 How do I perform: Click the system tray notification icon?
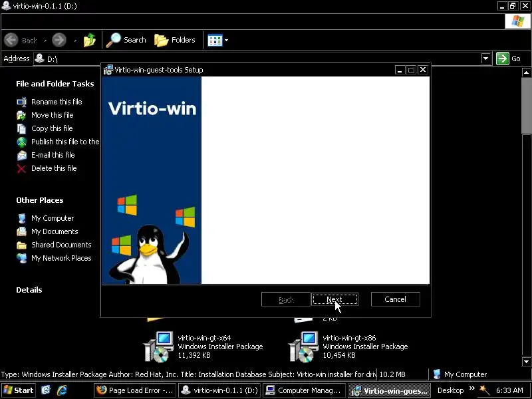point(485,390)
